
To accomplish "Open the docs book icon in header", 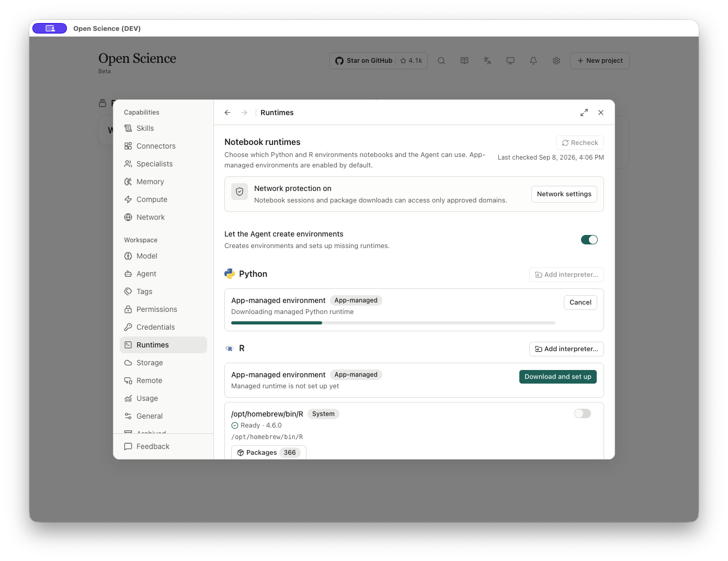I will click(x=464, y=61).
